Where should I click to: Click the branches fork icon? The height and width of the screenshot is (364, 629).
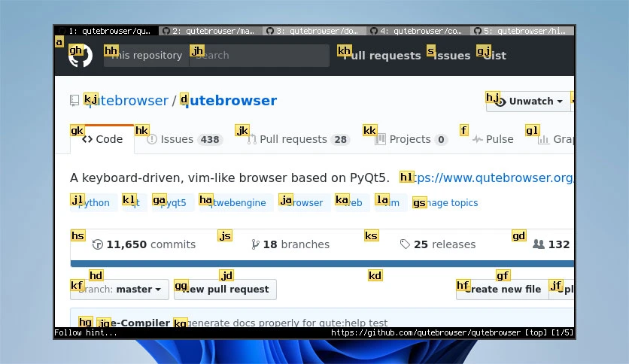tap(255, 244)
